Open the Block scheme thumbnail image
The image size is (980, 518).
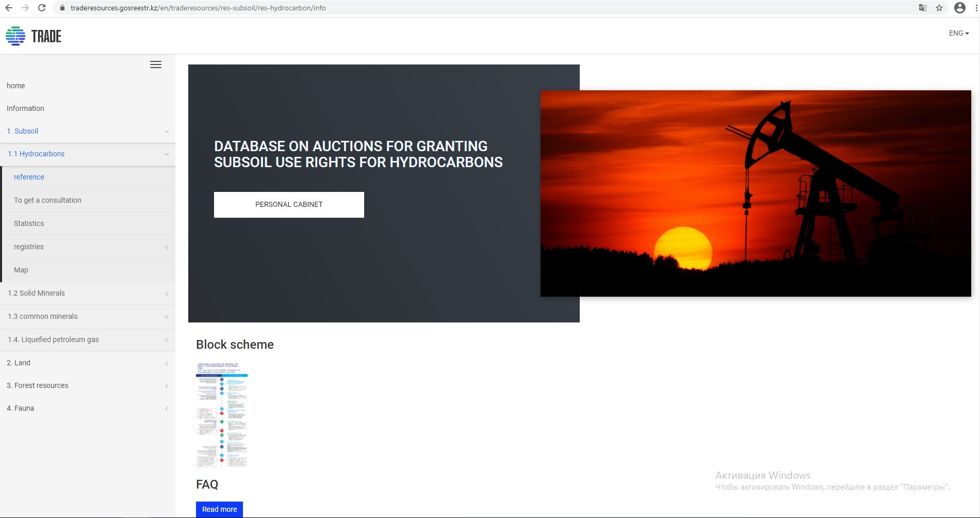point(222,415)
